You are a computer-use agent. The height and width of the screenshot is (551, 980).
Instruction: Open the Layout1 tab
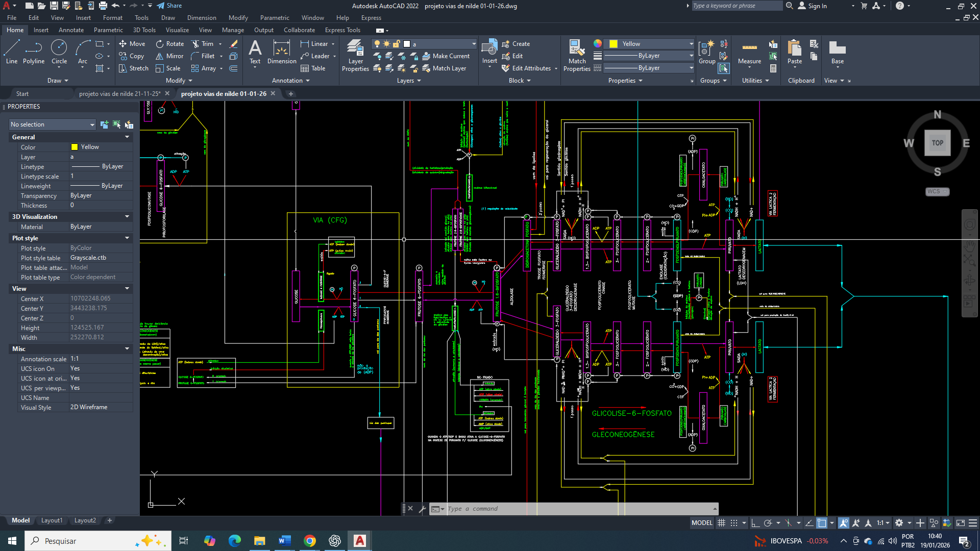52,520
